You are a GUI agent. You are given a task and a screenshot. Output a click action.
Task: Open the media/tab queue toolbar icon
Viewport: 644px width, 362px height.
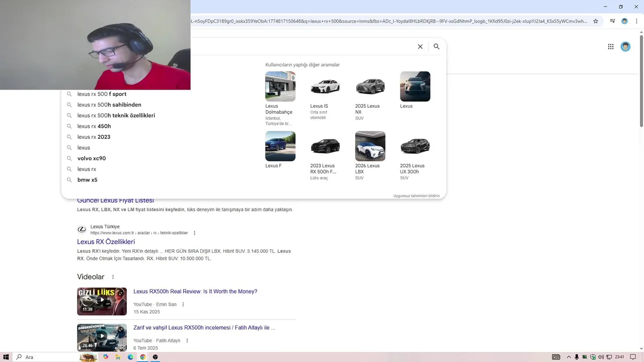[x=612, y=21]
